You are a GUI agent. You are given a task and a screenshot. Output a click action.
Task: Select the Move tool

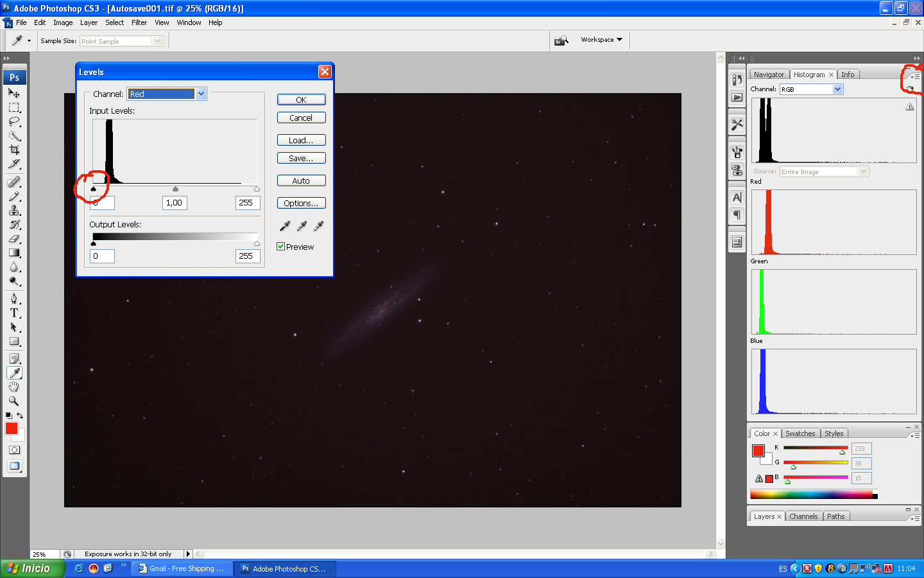click(x=14, y=93)
